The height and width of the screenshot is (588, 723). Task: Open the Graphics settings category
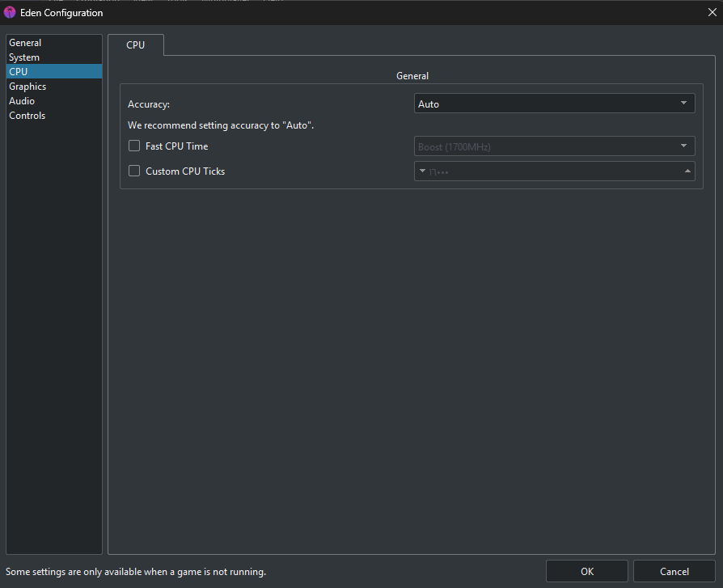(54, 87)
